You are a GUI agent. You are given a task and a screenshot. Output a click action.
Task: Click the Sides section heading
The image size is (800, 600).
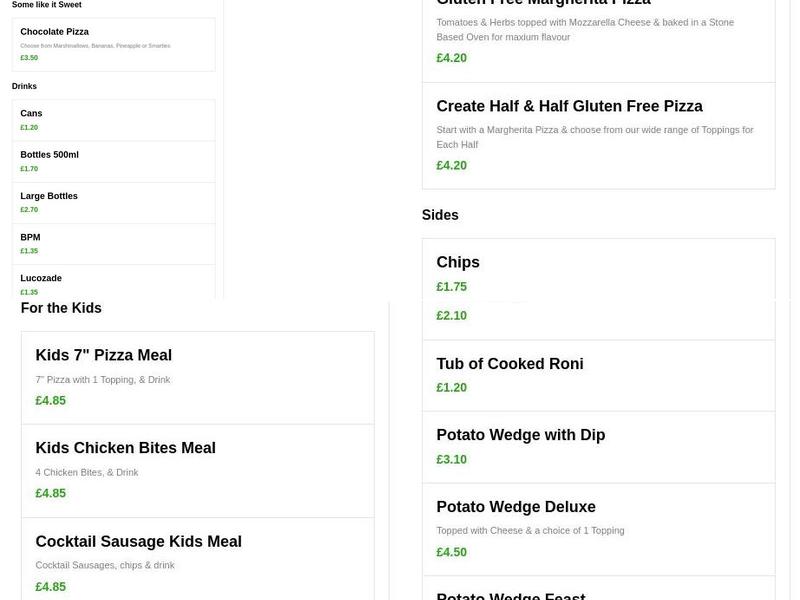click(x=440, y=215)
